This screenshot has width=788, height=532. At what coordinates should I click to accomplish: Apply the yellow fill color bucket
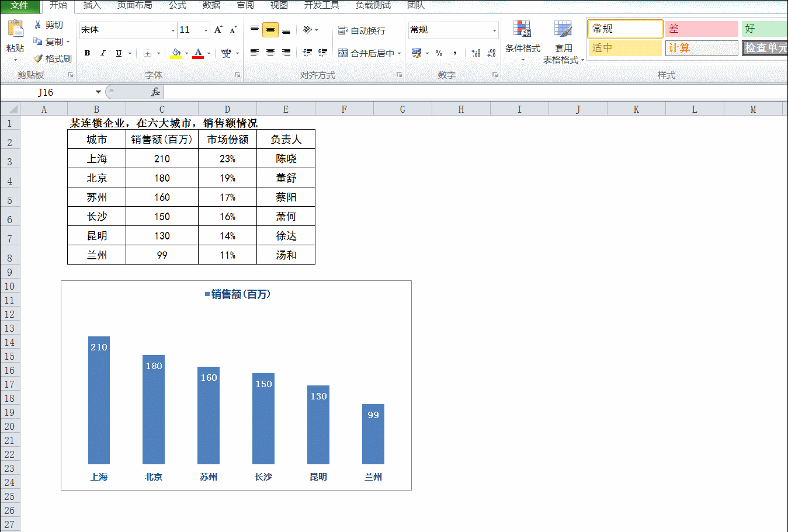(176, 53)
